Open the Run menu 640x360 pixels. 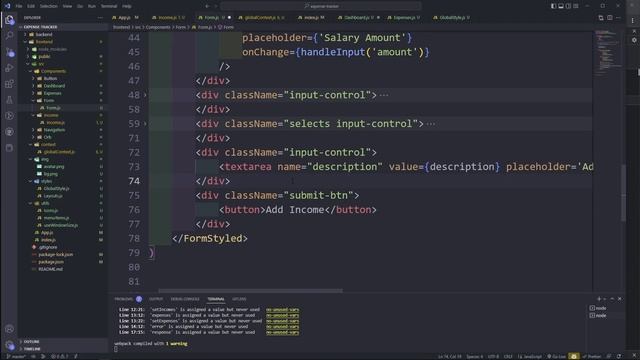pos(92,6)
